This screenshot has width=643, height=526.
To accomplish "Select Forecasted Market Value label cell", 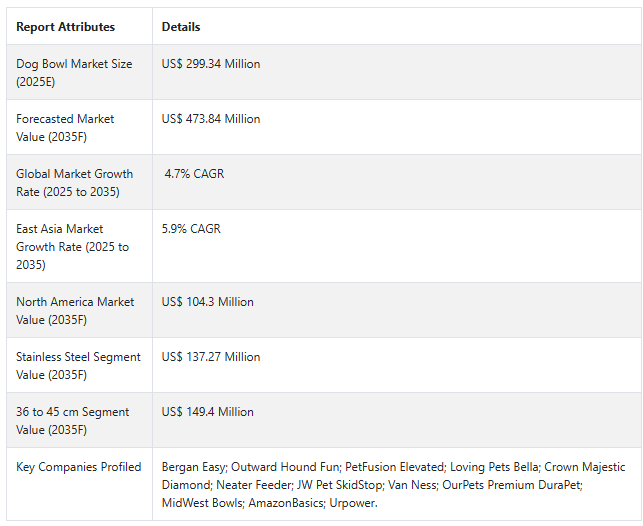I will 65,128.
